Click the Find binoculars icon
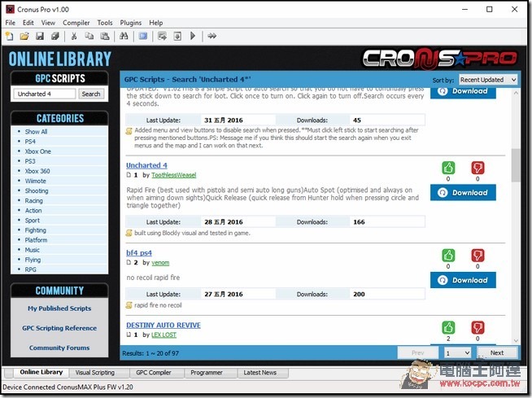 124,36
